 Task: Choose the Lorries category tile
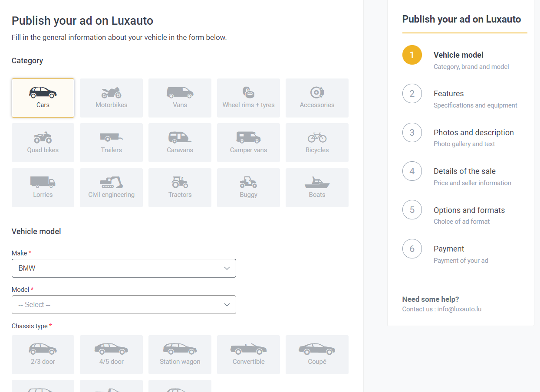(x=43, y=188)
